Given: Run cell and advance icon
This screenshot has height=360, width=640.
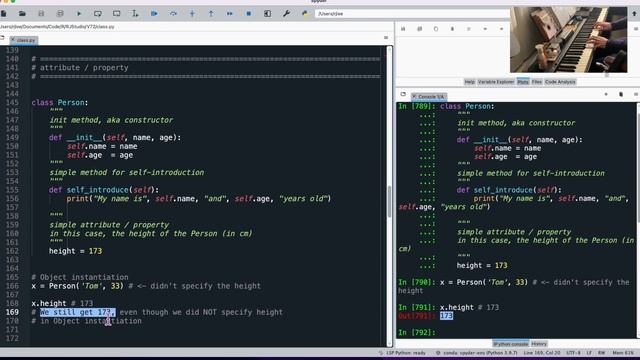Looking at the screenshot, I should tap(116, 13).
